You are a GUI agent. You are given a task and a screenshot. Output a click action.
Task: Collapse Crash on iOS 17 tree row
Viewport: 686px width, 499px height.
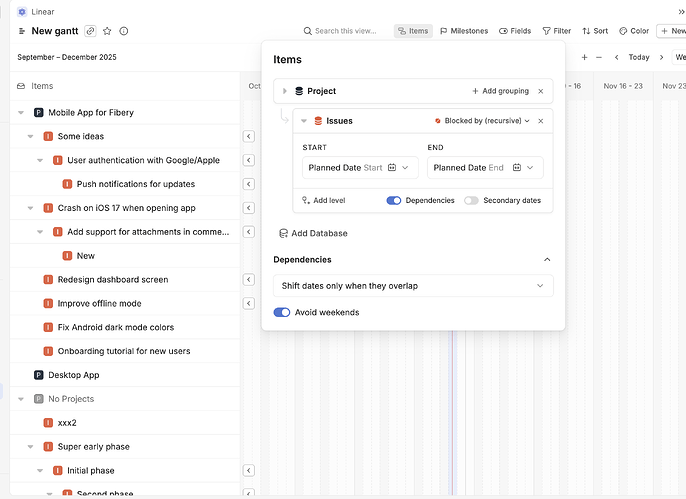click(30, 208)
